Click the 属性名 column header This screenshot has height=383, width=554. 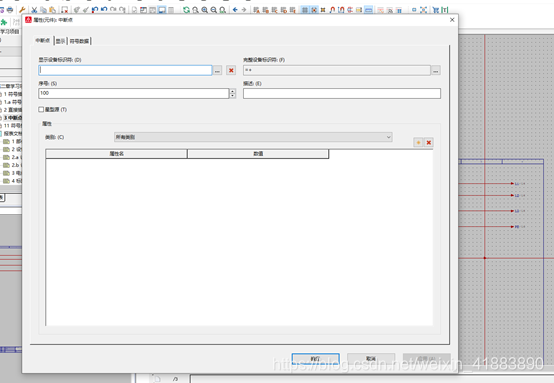coord(116,154)
